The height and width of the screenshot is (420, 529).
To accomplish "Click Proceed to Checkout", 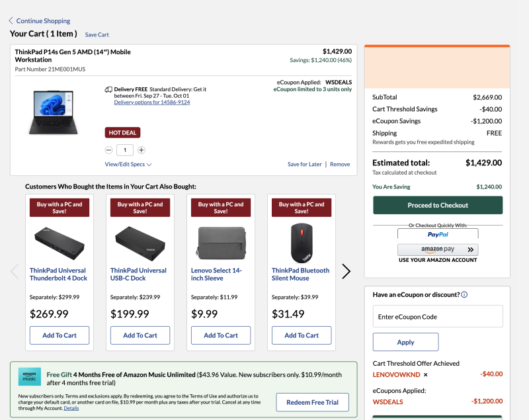I will coord(438,205).
